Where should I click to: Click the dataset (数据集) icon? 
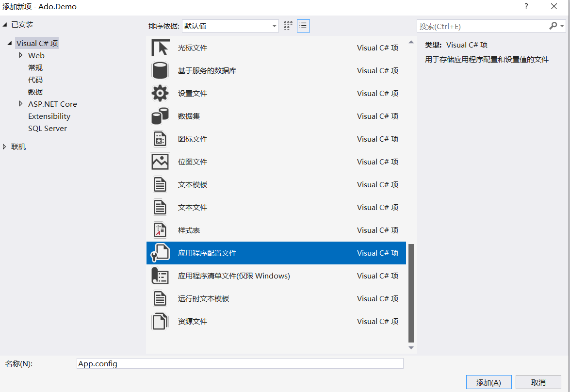[x=160, y=116]
